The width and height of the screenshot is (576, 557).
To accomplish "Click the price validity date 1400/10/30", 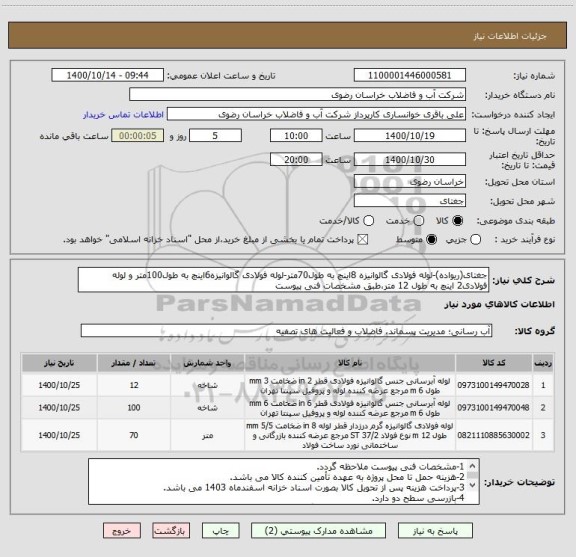I will 410,159.
